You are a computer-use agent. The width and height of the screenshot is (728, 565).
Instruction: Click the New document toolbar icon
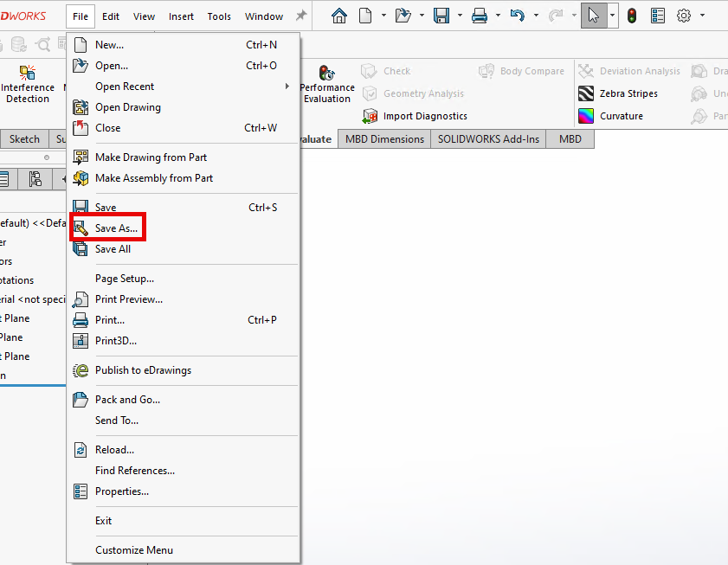click(365, 16)
